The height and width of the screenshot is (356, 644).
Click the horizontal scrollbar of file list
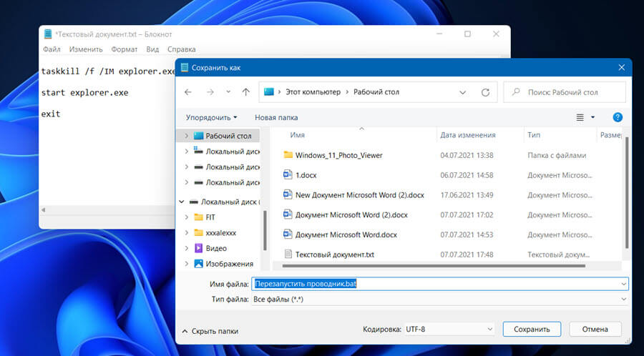pos(434,266)
